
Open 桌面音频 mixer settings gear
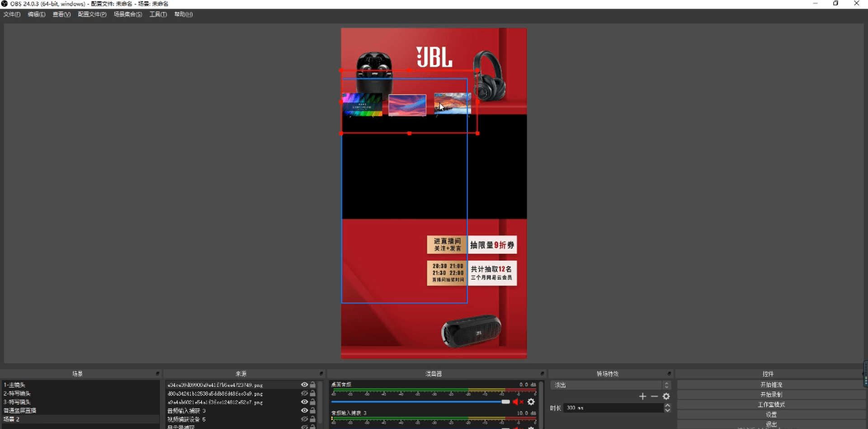[x=531, y=402]
